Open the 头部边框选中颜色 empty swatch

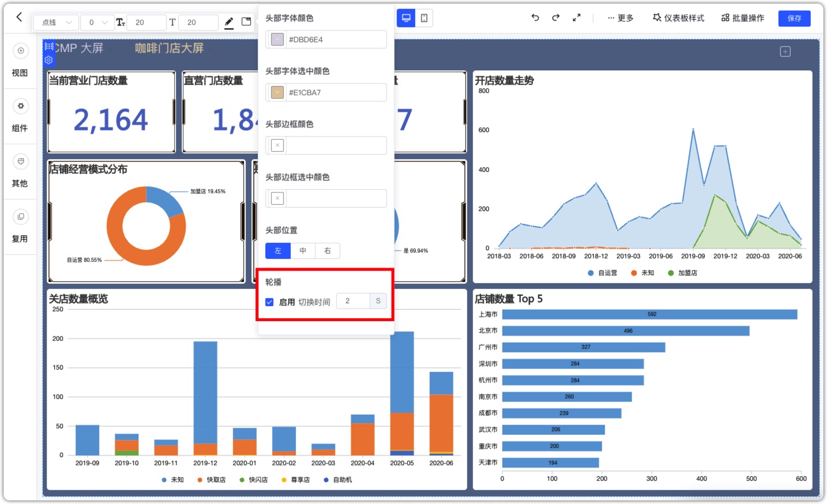[277, 198]
